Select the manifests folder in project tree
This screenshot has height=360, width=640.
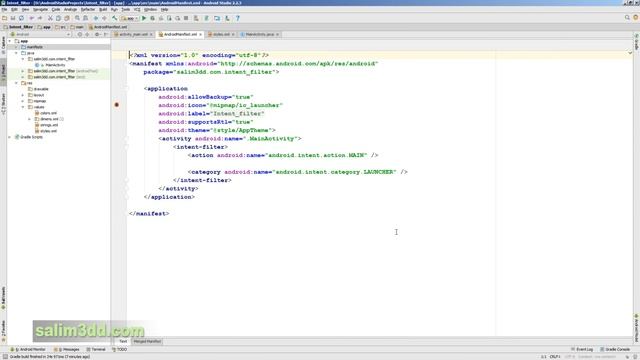pos(35,47)
